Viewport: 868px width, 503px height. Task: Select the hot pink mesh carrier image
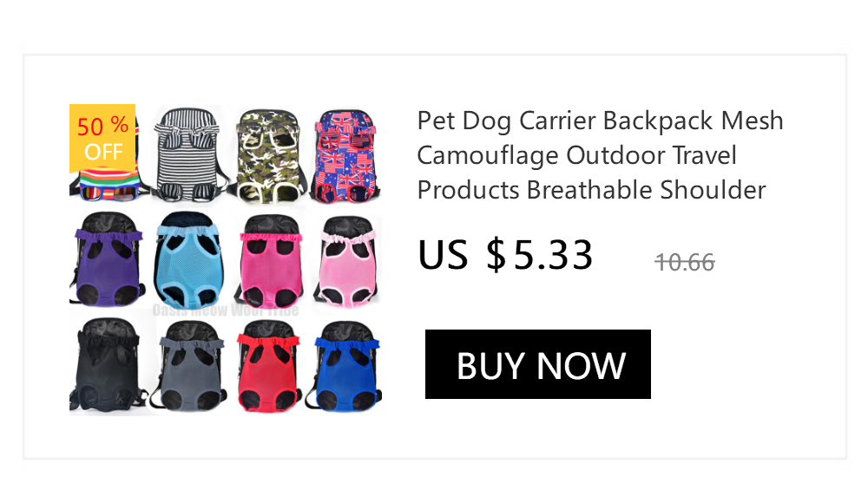(x=270, y=261)
